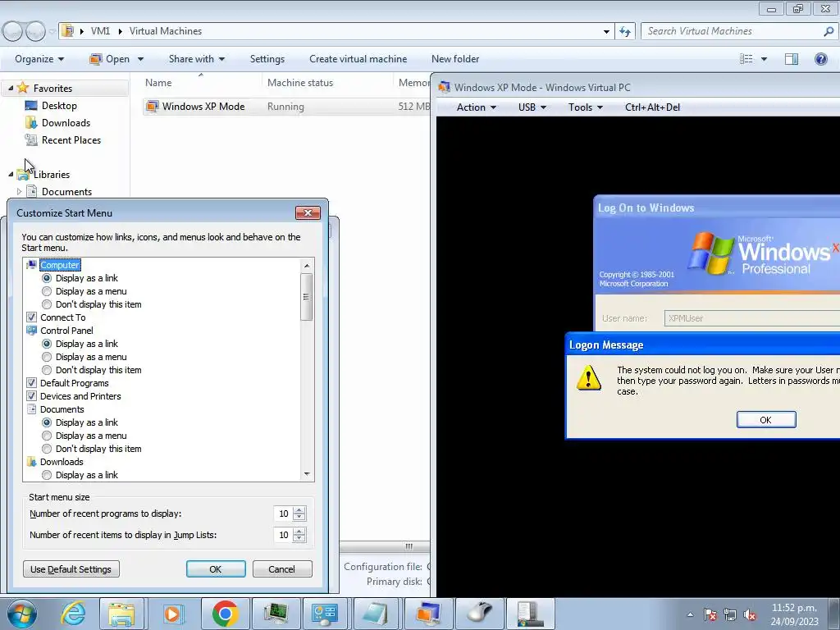The width and height of the screenshot is (840, 630).
Task: Click Ctrl+Alt+Del in Virtual PC menu bar
Action: [652, 107]
